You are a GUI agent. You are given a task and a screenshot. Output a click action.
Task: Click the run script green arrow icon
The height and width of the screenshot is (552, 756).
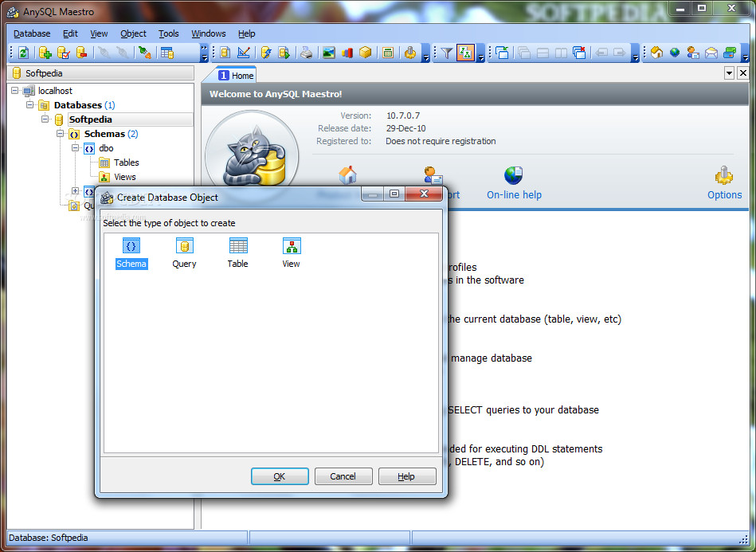(x=284, y=53)
